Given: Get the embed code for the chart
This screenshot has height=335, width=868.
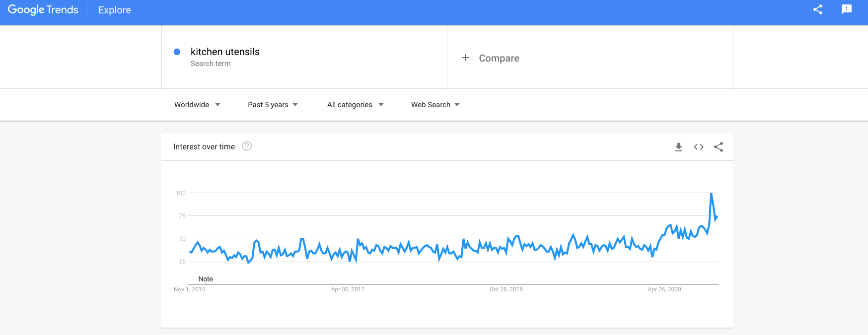Looking at the screenshot, I should point(698,147).
